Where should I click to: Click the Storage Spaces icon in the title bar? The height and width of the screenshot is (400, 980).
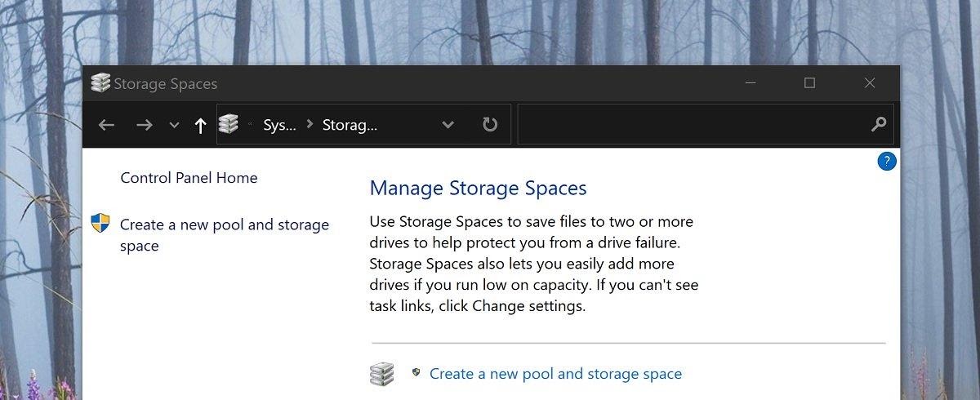(x=100, y=83)
